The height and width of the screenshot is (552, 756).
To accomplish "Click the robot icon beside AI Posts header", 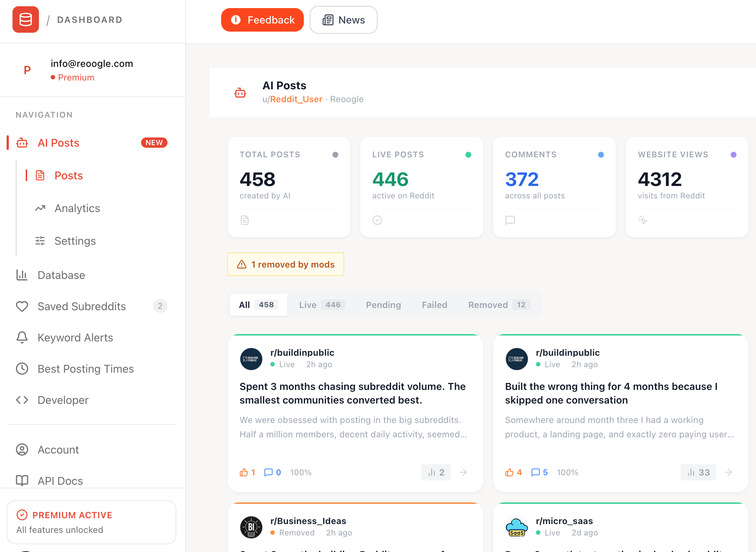I will pyautogui.click(x=240, y=93).
